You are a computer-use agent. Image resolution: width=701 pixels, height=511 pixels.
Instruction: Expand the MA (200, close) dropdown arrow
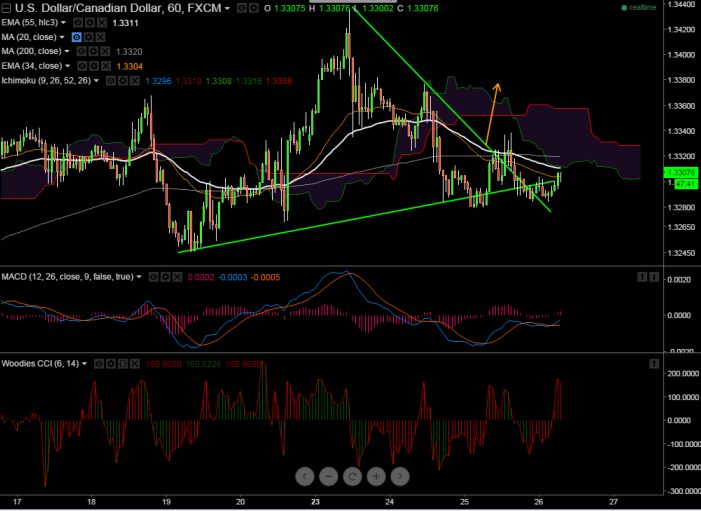67,51
